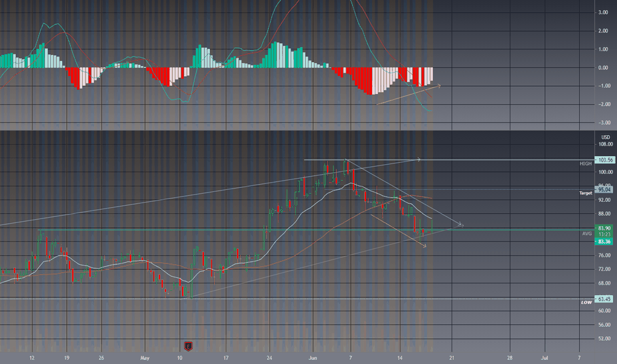This screenshot has width=617, height=364.
Task: Click the 72.00 price scale value
Action: 604,269
